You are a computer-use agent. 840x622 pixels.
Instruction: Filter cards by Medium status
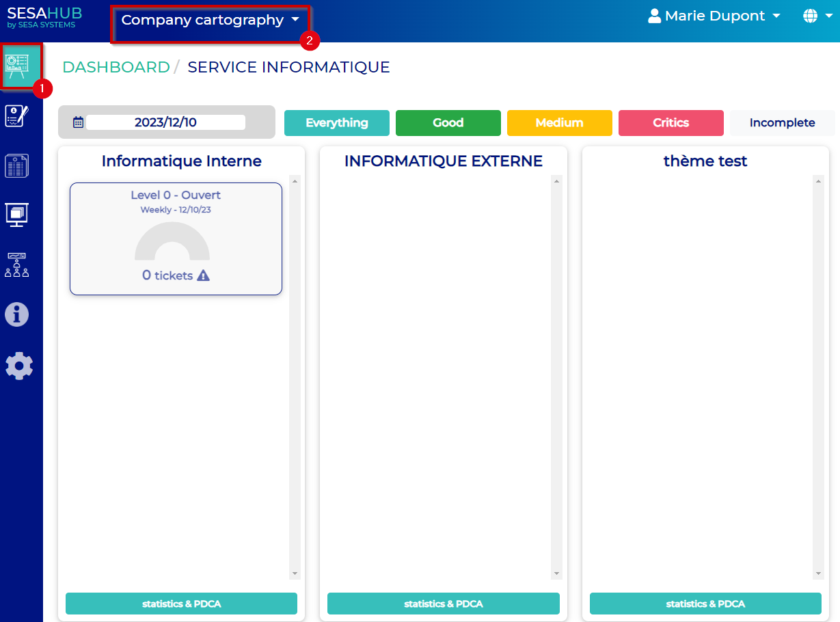coord(559,123)
